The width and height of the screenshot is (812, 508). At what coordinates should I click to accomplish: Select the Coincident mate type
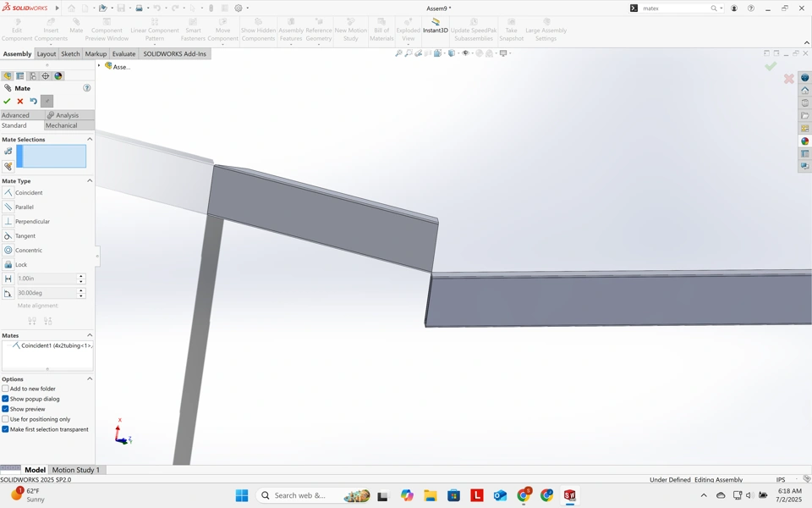click(28, 193)
